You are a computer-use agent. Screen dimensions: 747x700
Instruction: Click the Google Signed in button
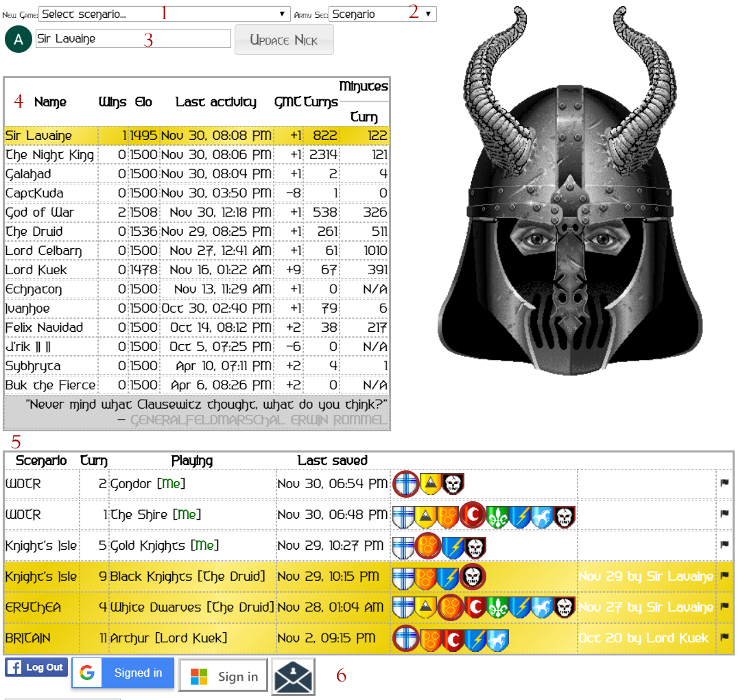[123, 673]
